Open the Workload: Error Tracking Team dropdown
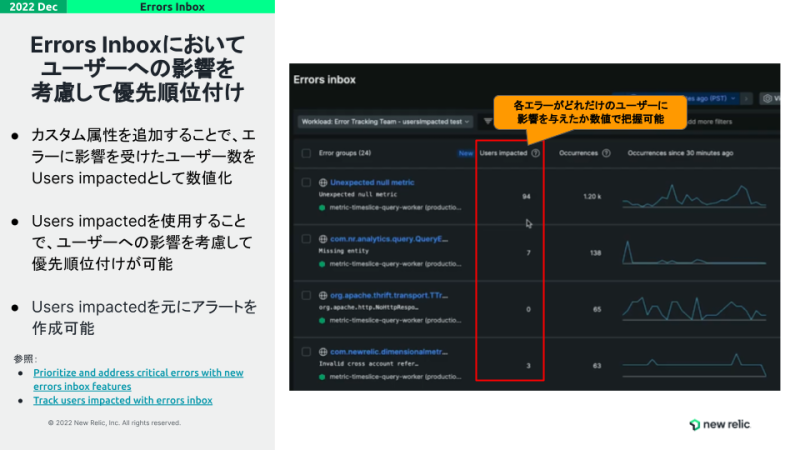 point(385,121)
